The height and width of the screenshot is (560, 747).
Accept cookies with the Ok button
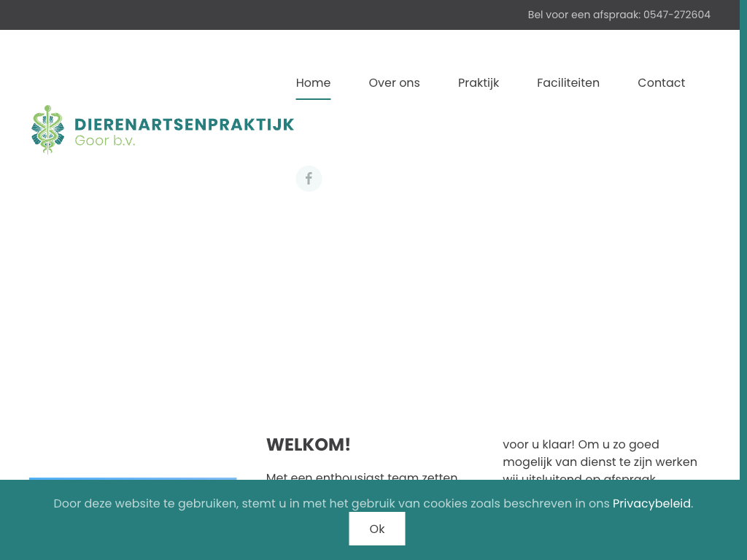click(376, 529)
